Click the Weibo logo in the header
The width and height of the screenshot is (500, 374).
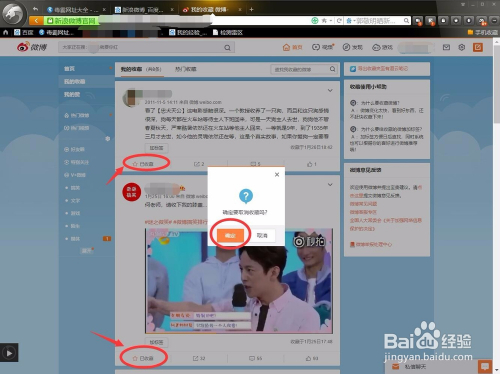pyautogui.click(x=32, y=47)
